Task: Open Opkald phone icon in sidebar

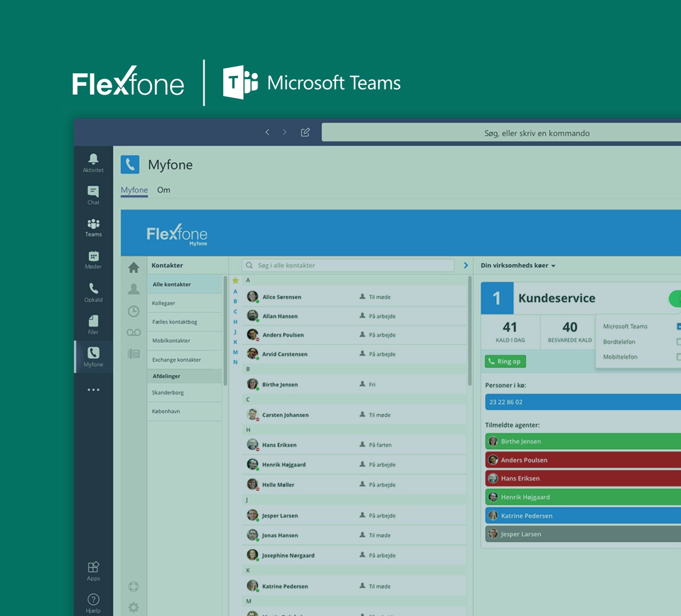Action: [94, 292]
